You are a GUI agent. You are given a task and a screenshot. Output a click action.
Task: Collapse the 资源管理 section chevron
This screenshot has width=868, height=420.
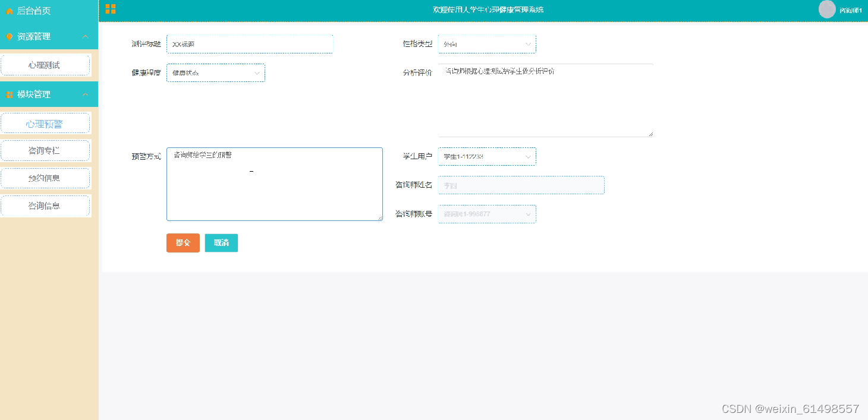86,37
